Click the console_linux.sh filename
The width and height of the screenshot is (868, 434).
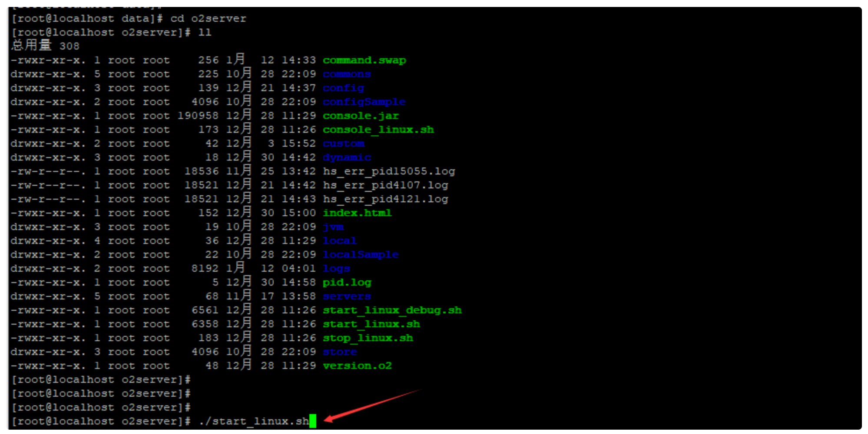click(378, 130)
